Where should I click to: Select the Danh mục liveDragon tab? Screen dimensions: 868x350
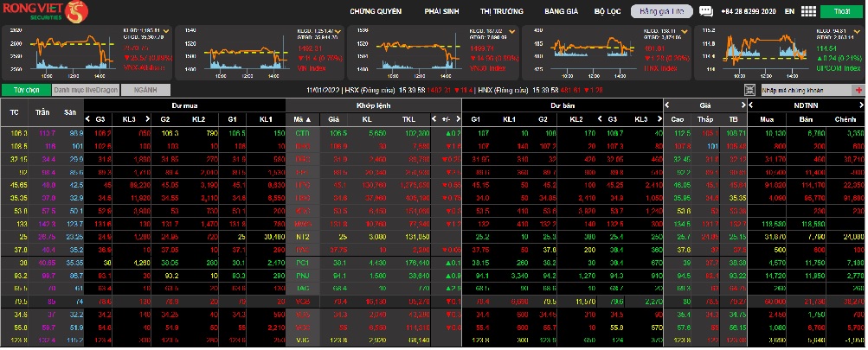tap(84, 90)
